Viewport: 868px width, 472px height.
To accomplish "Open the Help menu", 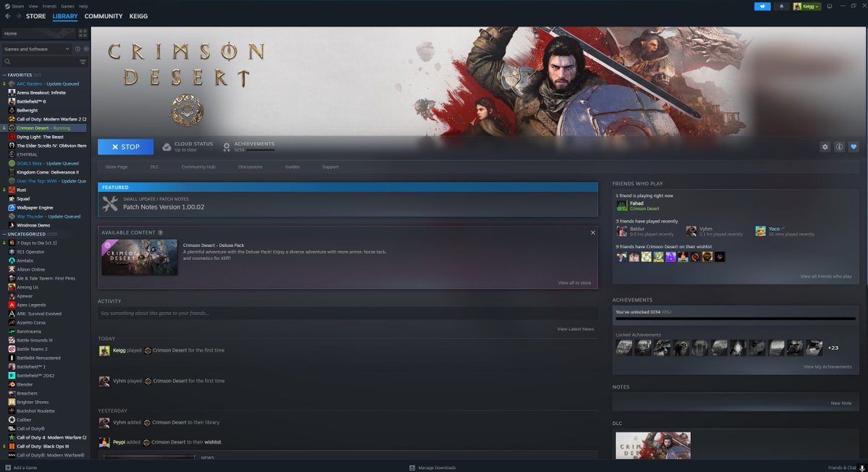I will pos(83,6).
